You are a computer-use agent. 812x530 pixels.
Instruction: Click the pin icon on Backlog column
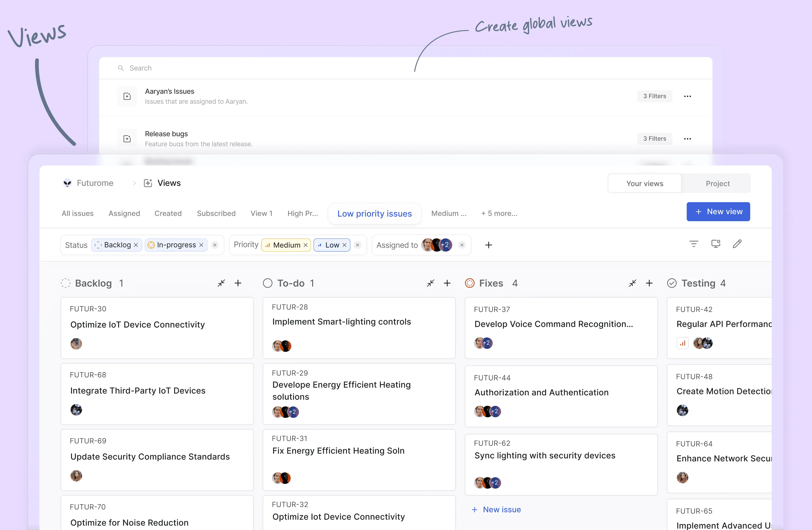tap(221, 283)
